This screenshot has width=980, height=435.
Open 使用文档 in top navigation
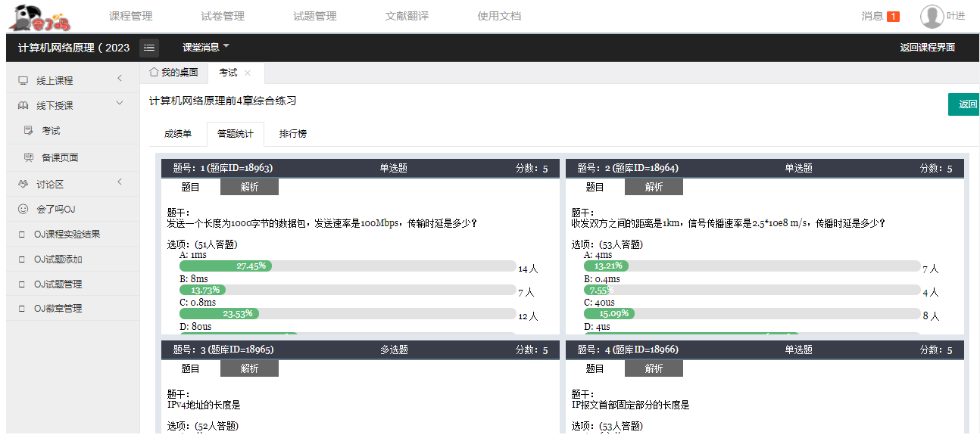click(499, 16)
